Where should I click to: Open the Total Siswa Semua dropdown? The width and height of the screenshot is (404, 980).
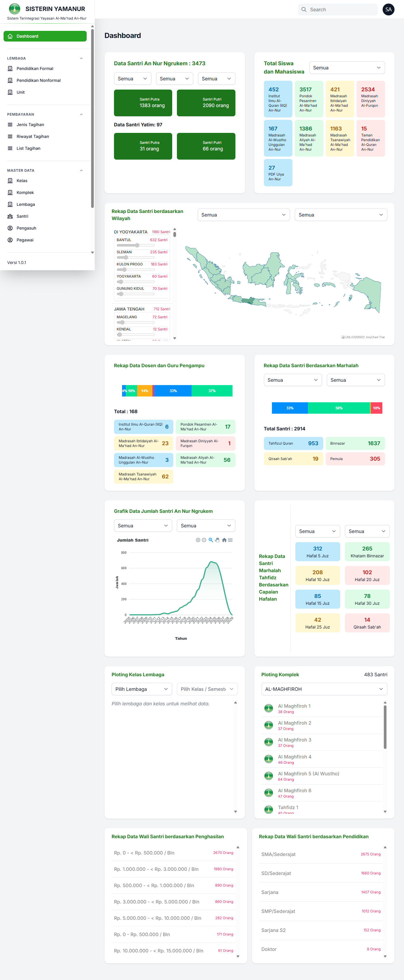coord(346,68)
